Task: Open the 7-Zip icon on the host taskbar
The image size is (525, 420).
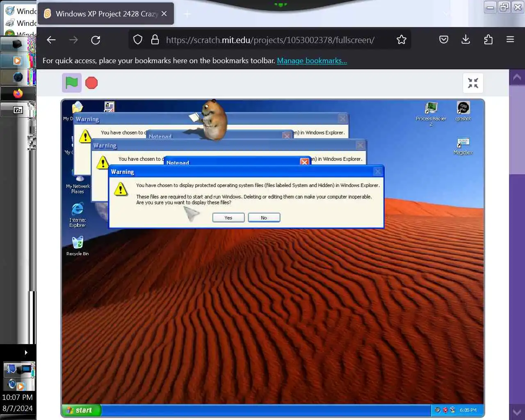Action: pyautogui.click(x=18, y=110)
